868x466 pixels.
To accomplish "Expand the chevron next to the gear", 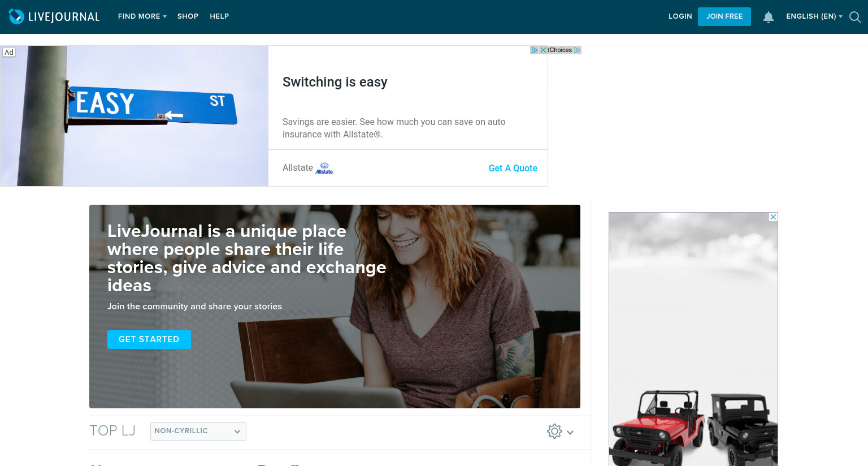I will point(570,432).
